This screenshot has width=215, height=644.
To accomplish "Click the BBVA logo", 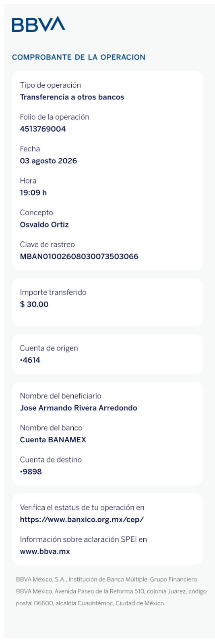I will coord(38,24).
